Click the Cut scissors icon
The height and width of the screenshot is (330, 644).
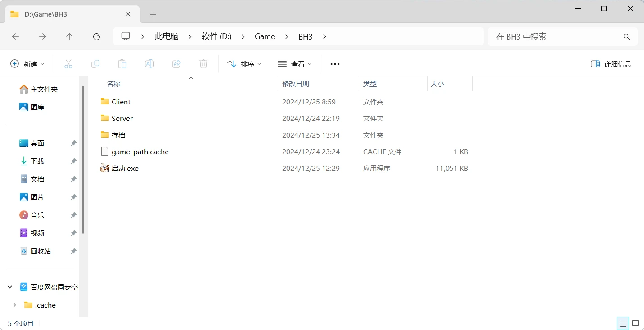click(68, 64)
